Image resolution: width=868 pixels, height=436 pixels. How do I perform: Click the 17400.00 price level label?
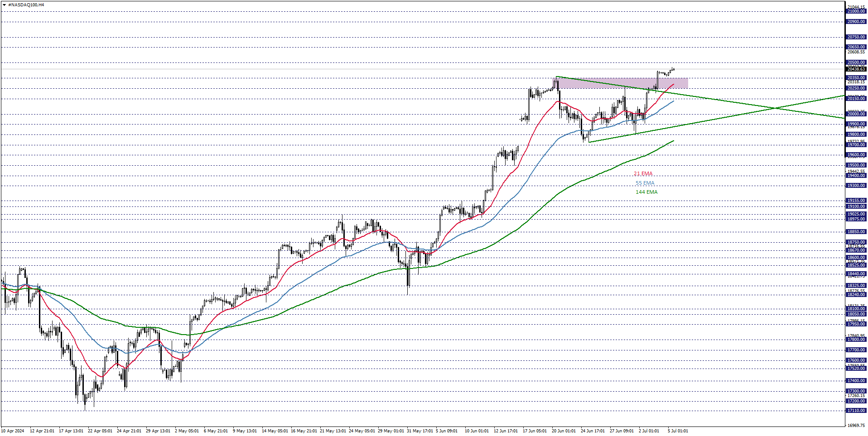pos(856,381)
